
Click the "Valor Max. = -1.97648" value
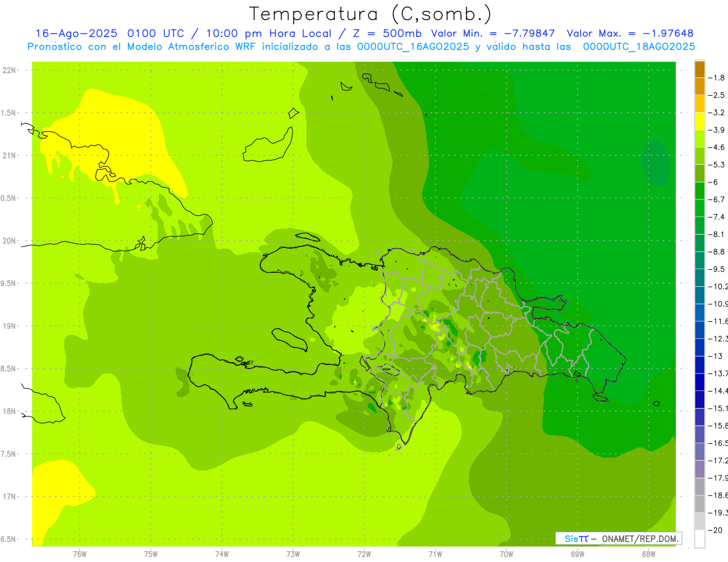click(x=630, y=33)
